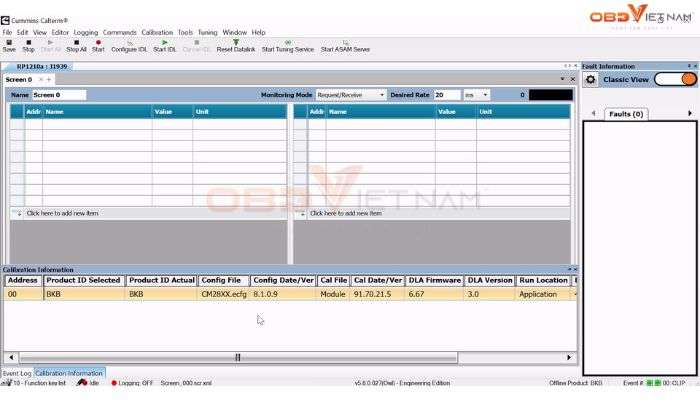Open the Window menu
This screenshot has width=700, height=400.
pyautogui.click(x=235, y=33)
